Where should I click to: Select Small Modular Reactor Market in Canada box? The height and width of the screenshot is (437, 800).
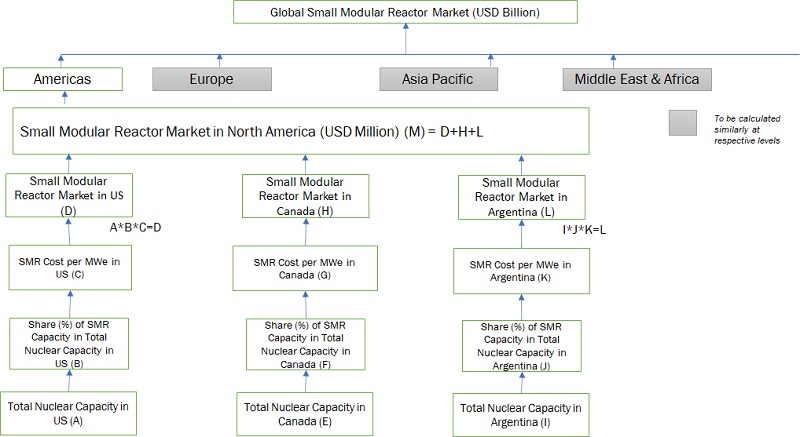[x=305, y=196]
